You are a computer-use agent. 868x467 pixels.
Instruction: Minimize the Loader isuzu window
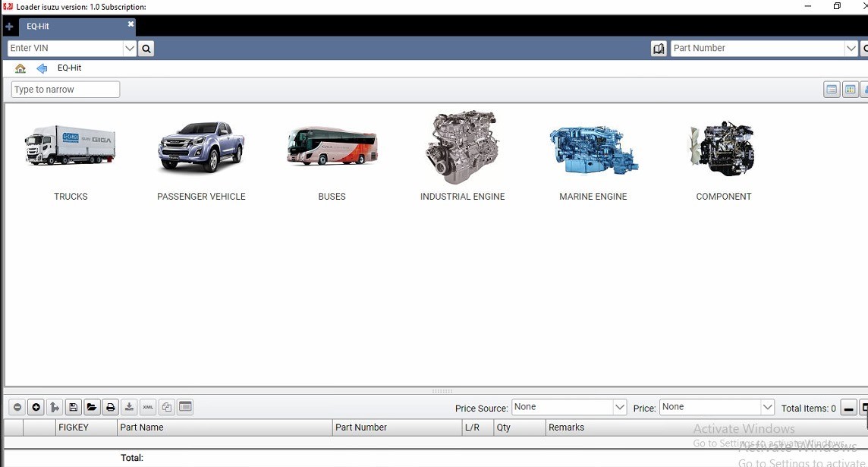coord(807,6)
